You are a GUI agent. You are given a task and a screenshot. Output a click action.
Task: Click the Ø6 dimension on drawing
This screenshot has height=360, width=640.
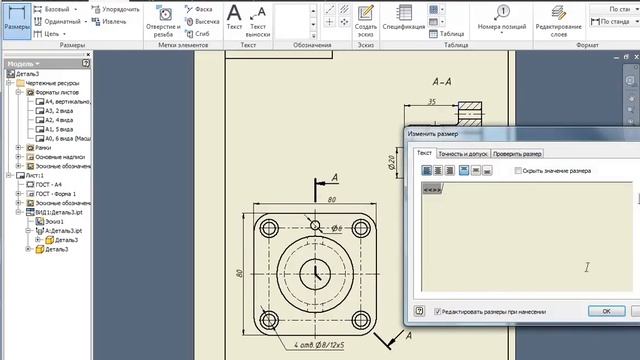click(x=336, y=229)
